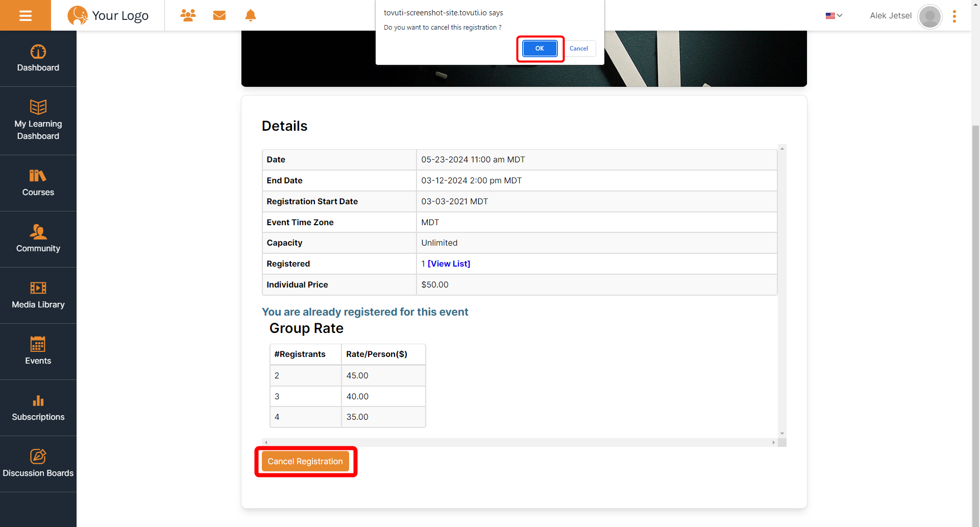980x527 pixels.
Task: Click the Your Logo elephant icon
Action: [x=78, y=15]
